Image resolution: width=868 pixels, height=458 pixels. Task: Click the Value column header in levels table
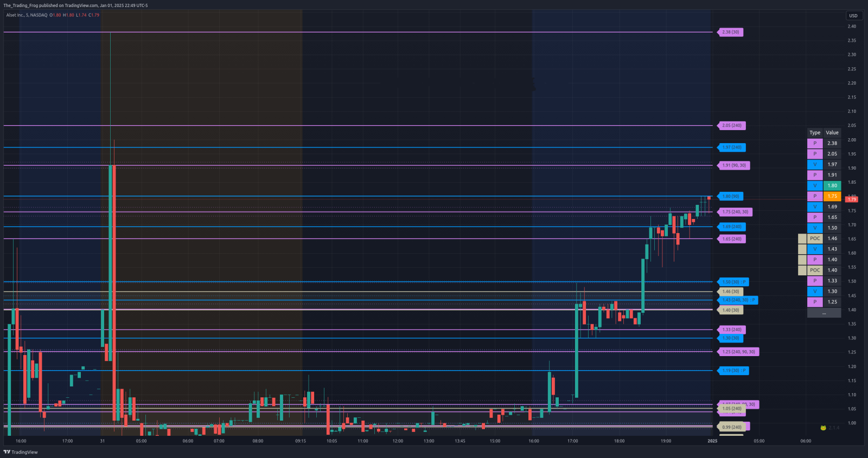832,133
